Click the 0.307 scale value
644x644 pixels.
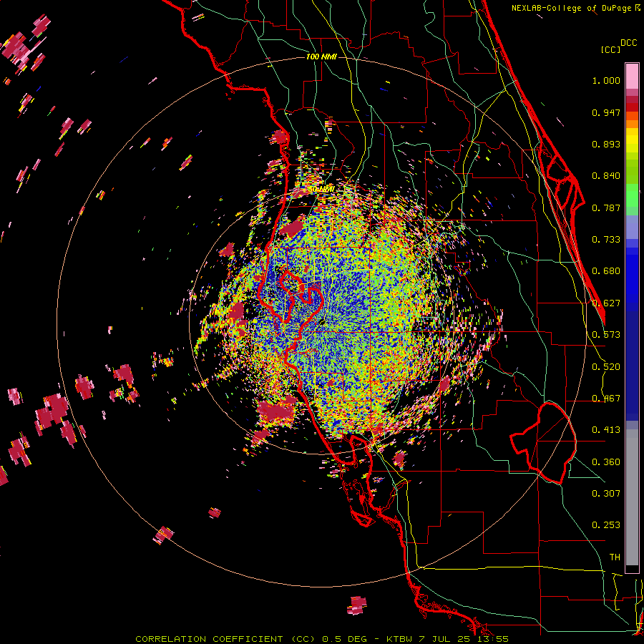click(606, 494)
